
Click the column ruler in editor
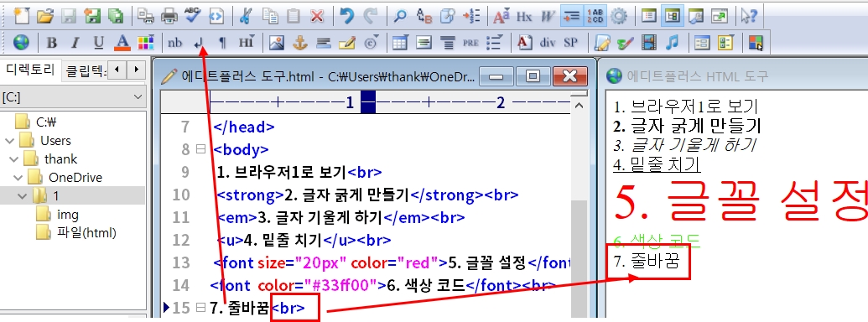(390, 103)
